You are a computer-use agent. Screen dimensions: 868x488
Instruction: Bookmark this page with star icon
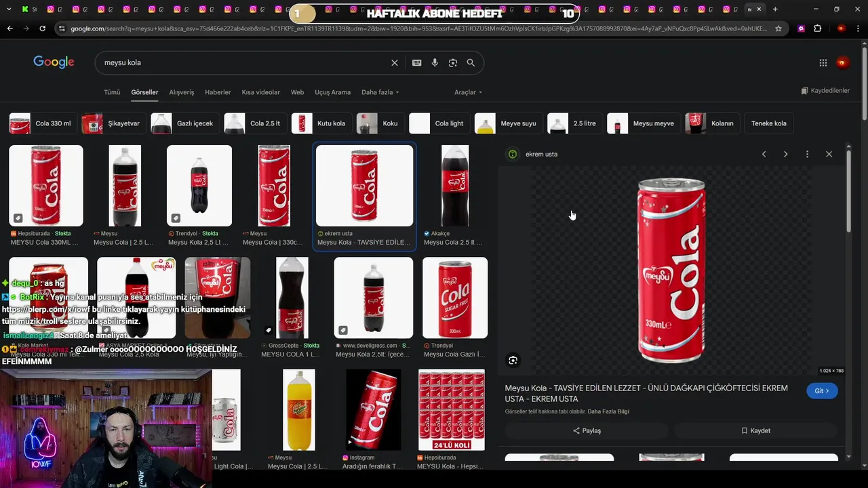(778, 28)
